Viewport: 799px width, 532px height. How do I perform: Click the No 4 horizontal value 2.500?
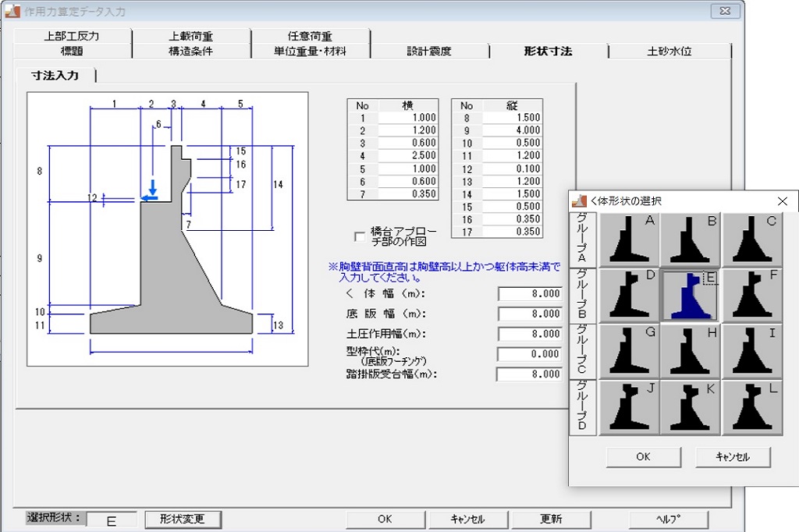pos(407,156)
